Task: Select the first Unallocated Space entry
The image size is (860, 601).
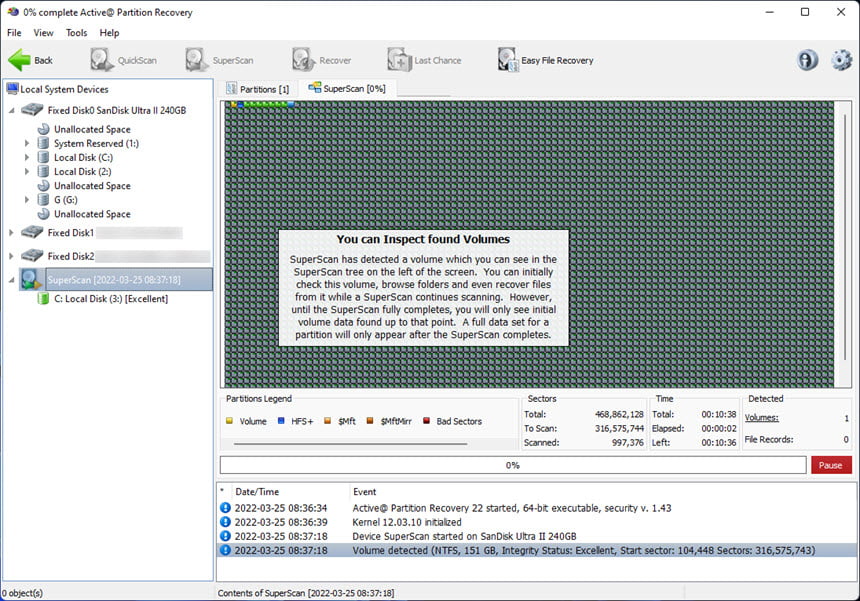Action: point(92,129)
